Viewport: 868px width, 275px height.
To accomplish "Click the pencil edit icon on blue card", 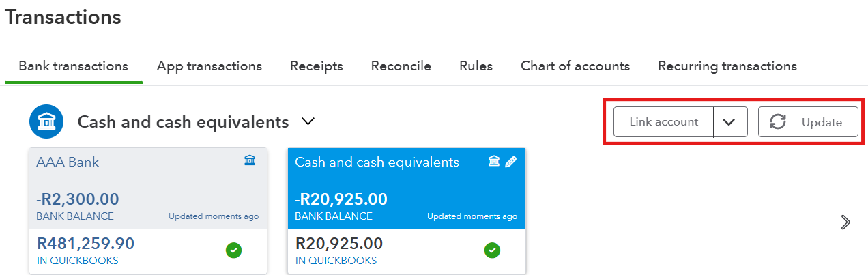I will point(510,162).
